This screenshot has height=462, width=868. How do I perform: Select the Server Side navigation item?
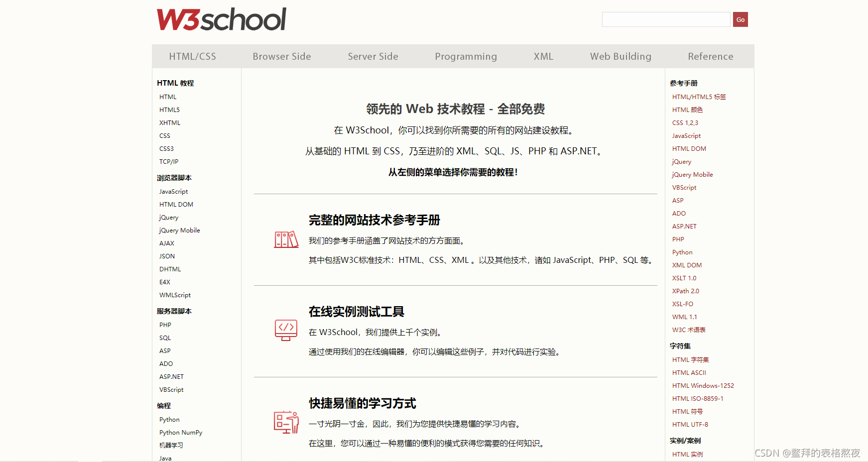pos(373,56)
